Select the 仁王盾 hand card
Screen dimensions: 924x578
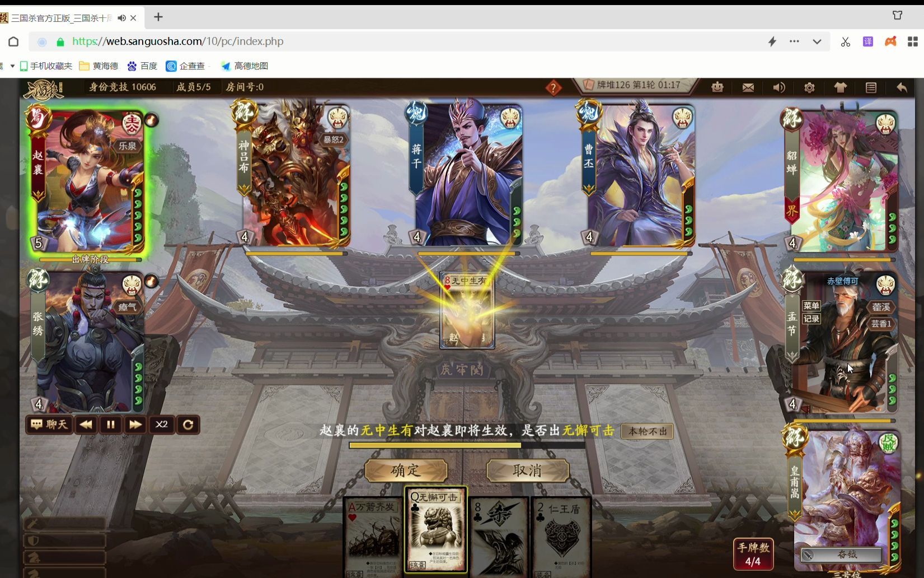tap(561, 537)
